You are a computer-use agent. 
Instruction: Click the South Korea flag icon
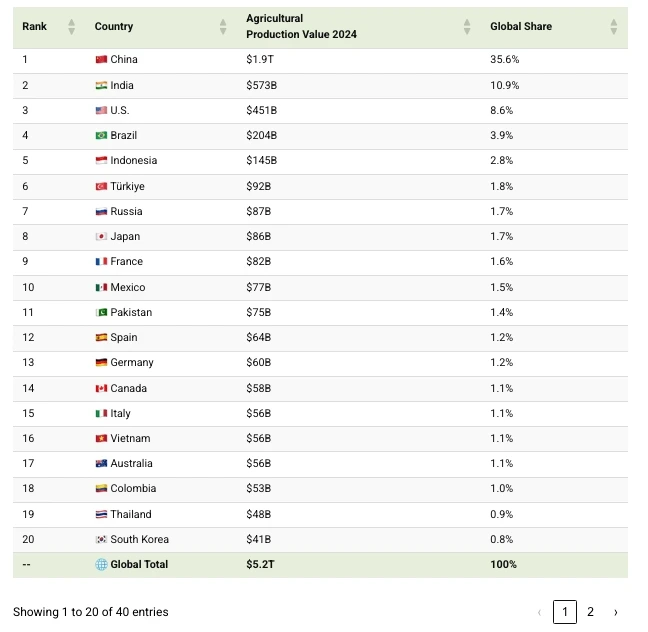(101, 539)
